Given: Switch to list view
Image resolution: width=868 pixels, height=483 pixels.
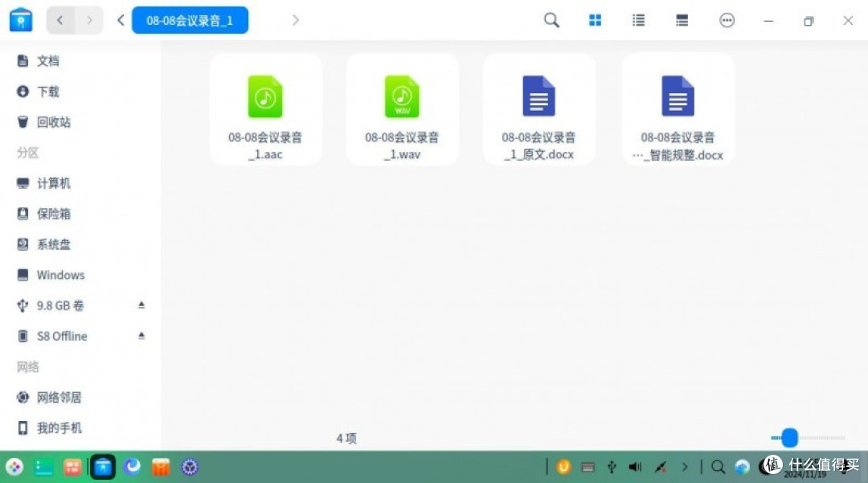Looking at the screenshot, I should pos(638,20).
